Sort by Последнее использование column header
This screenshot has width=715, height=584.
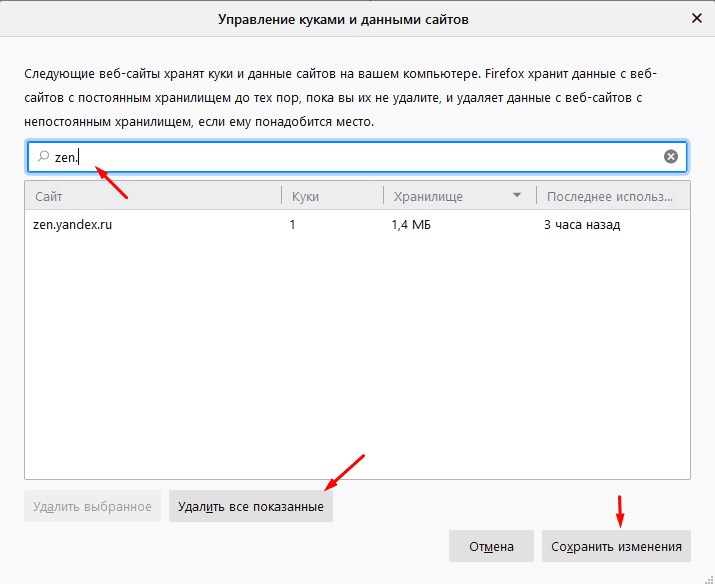tap(613, 196)
